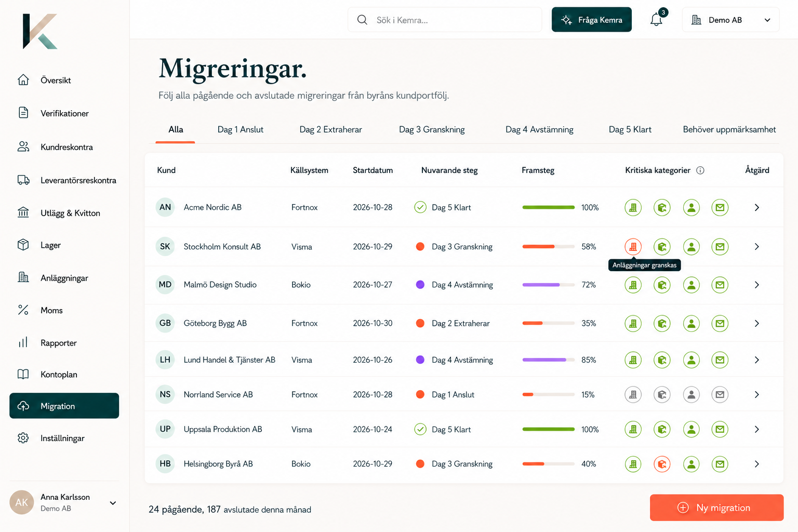Click the Källsystem column header
798x532 pixels.
(x=309, y=170)
